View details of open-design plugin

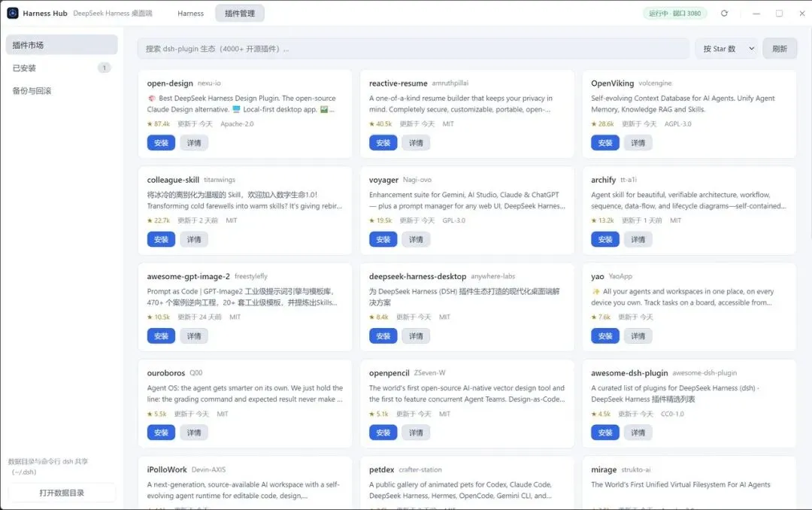[194, 143]
